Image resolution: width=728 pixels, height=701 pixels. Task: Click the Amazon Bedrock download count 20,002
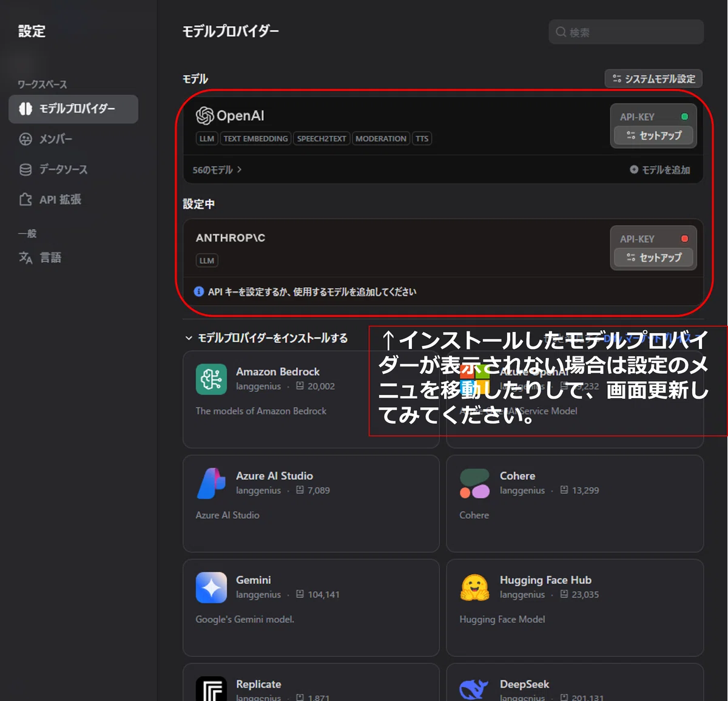click(x=321, y=386)
